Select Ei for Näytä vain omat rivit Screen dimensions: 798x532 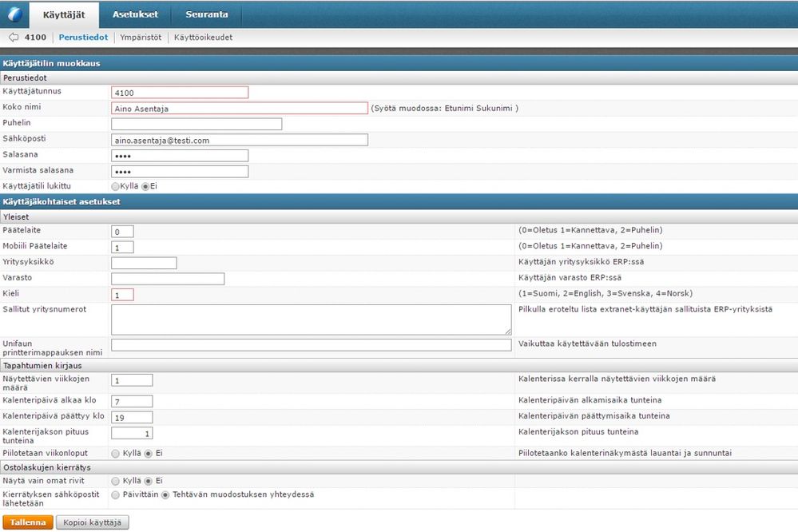point(149,481)
